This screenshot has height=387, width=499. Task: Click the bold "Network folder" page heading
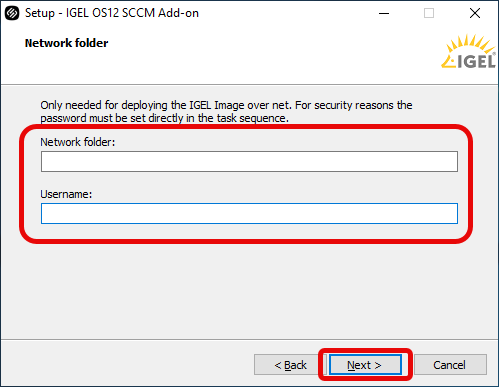67,43
